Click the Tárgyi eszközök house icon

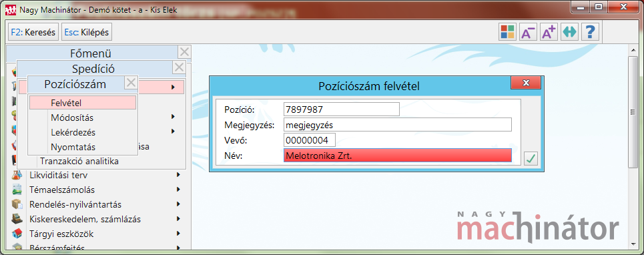coord(17,234)
